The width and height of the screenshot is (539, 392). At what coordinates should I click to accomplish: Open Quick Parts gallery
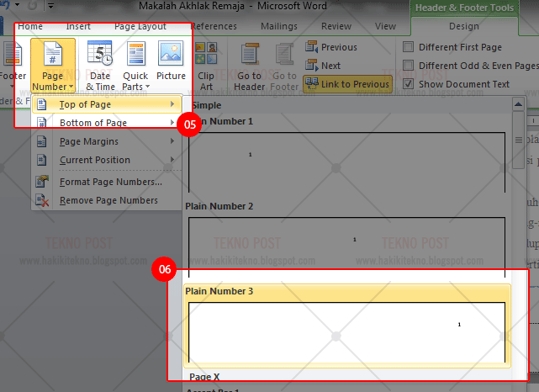(135, 66)
